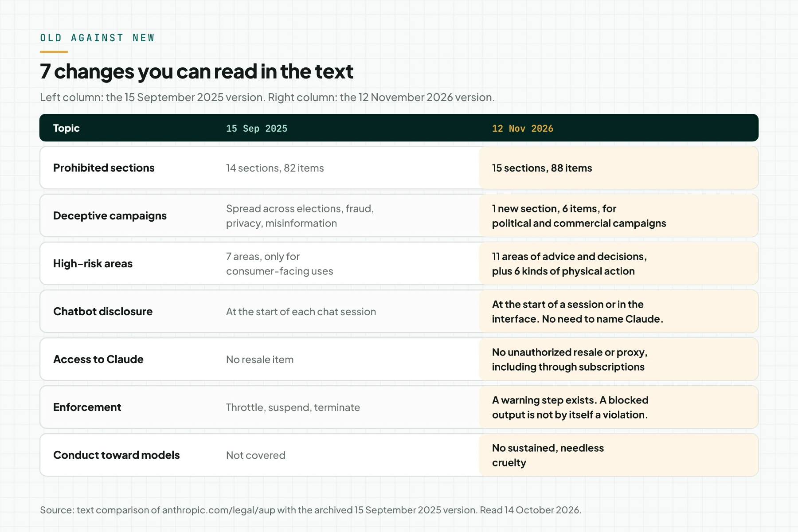Click the 'A warning step exists' cell
The width and height of the screenshot is (798, 532).
(618, 407)
